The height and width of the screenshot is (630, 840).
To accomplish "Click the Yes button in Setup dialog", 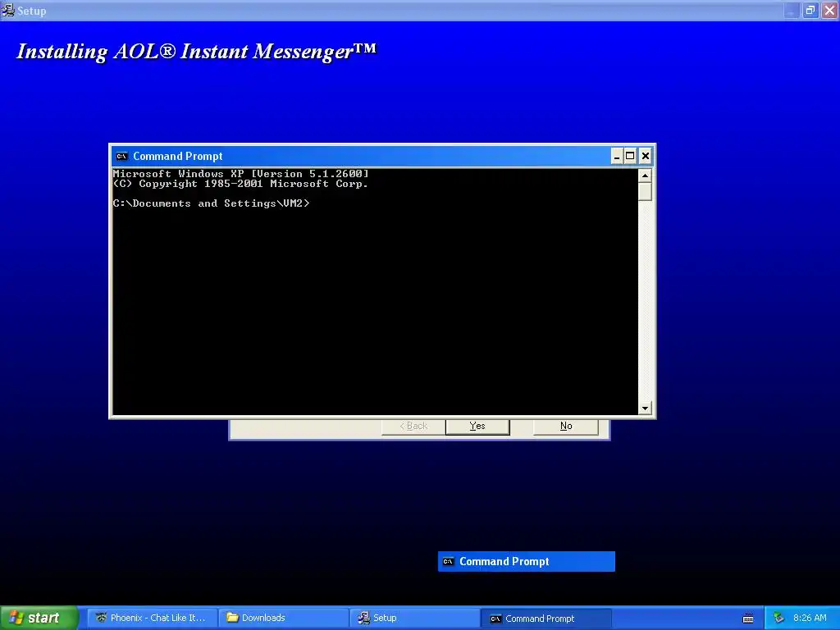I will (477, 427).
